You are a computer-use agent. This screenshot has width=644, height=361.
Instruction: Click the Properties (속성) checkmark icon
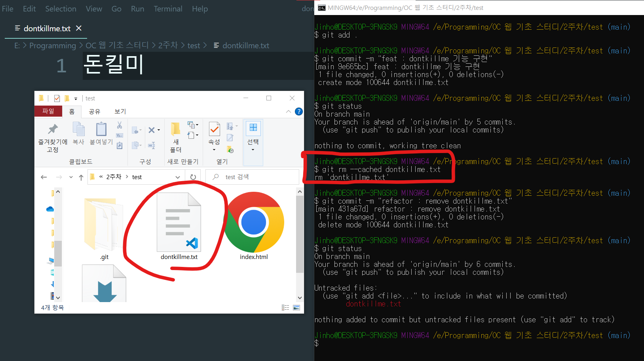coord(214,129)
